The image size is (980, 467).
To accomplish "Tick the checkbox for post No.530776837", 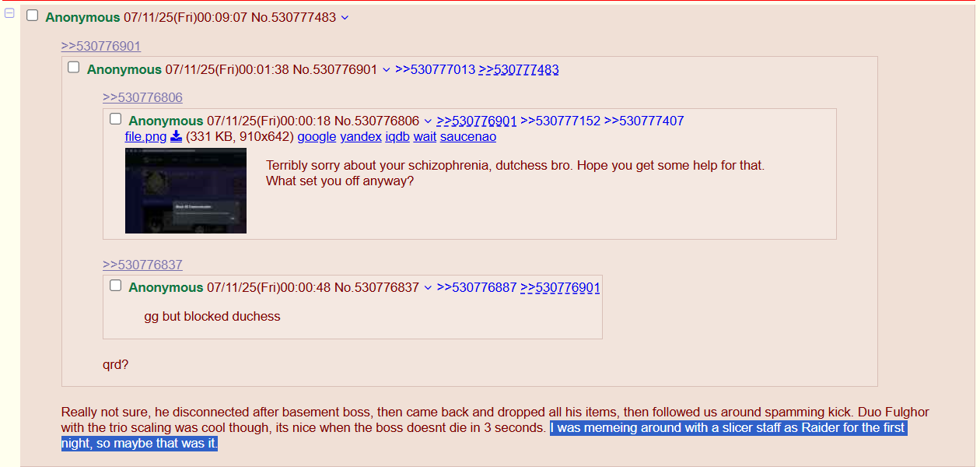I will (x=115, y=286).
